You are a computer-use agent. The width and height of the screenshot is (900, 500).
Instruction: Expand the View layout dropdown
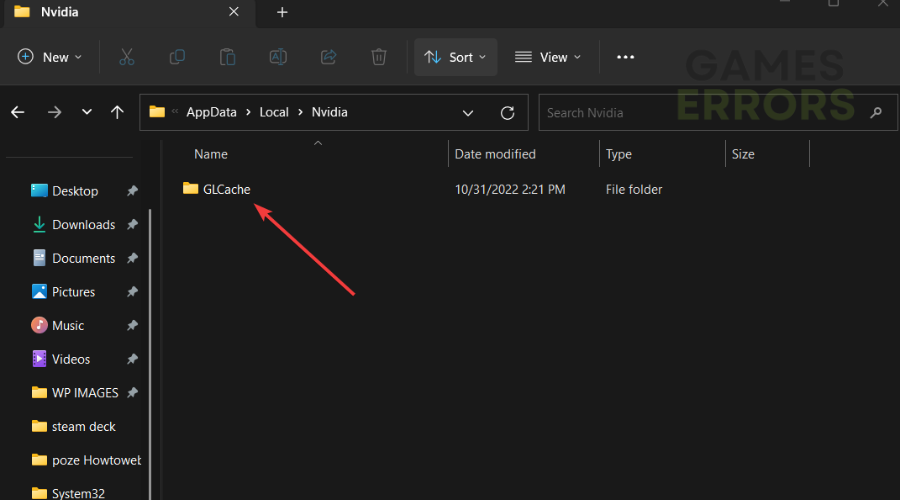click(x=546, y=57)
